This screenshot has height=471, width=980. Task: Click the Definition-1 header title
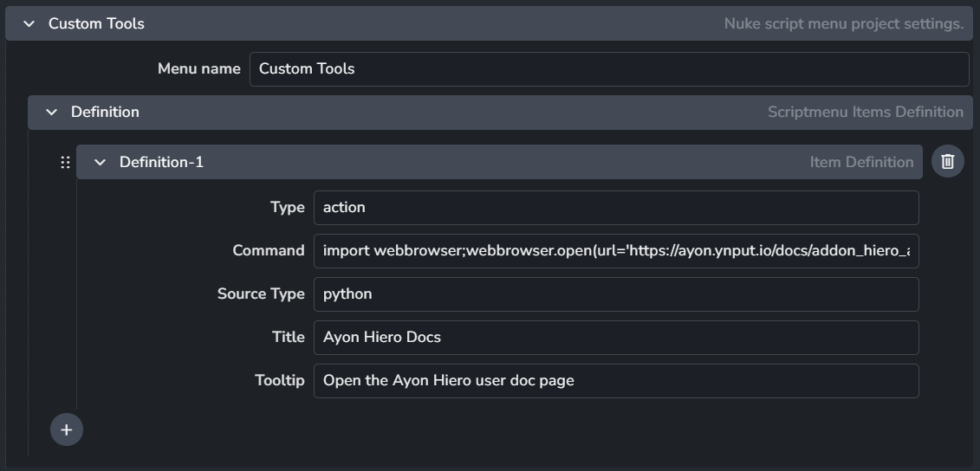pyautogui.click(x=161, y=163)
